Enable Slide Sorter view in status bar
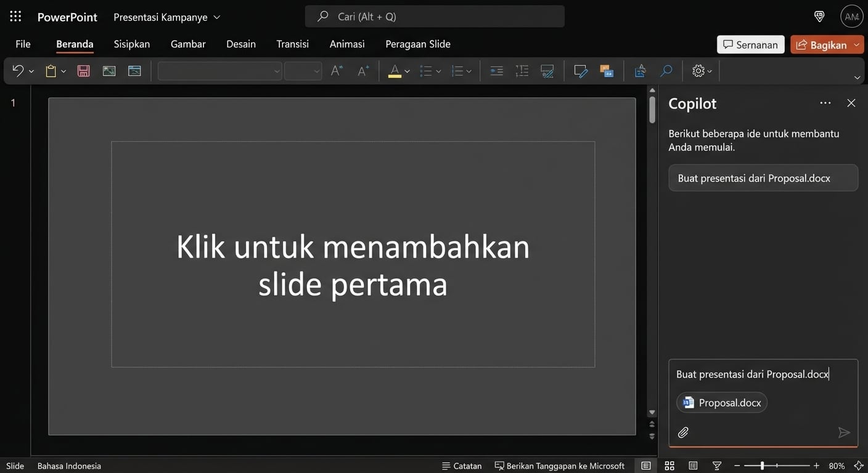 (669, 465)
